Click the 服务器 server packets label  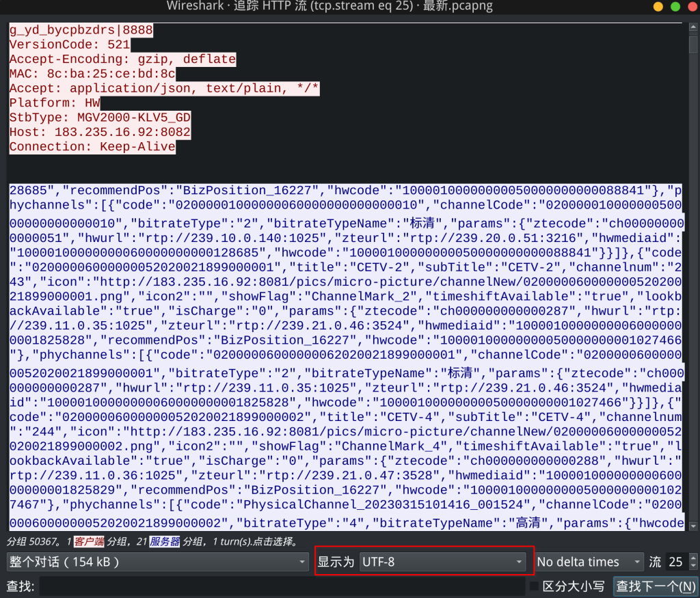165,542
